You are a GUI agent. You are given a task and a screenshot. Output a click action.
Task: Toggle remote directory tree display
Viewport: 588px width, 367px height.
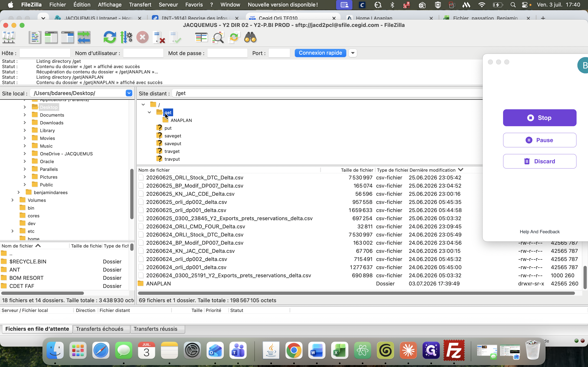point(68,38)
